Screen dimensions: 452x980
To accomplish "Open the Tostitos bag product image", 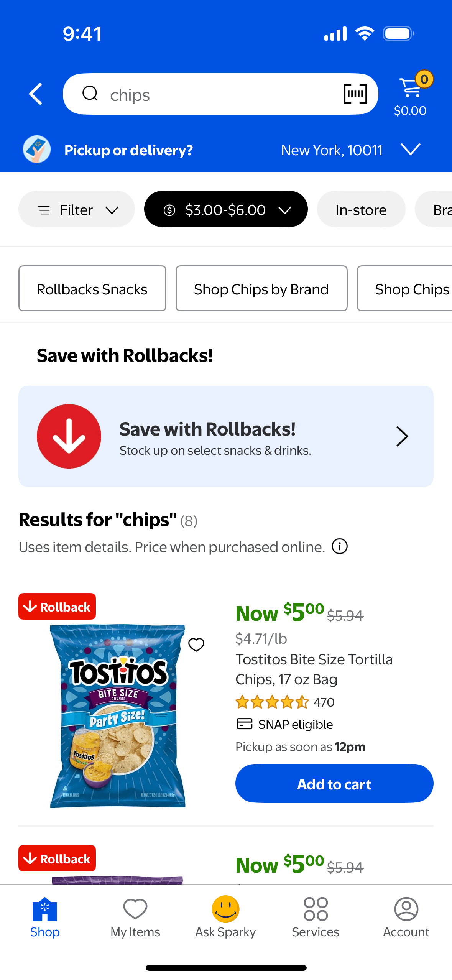I will point(117,715).
